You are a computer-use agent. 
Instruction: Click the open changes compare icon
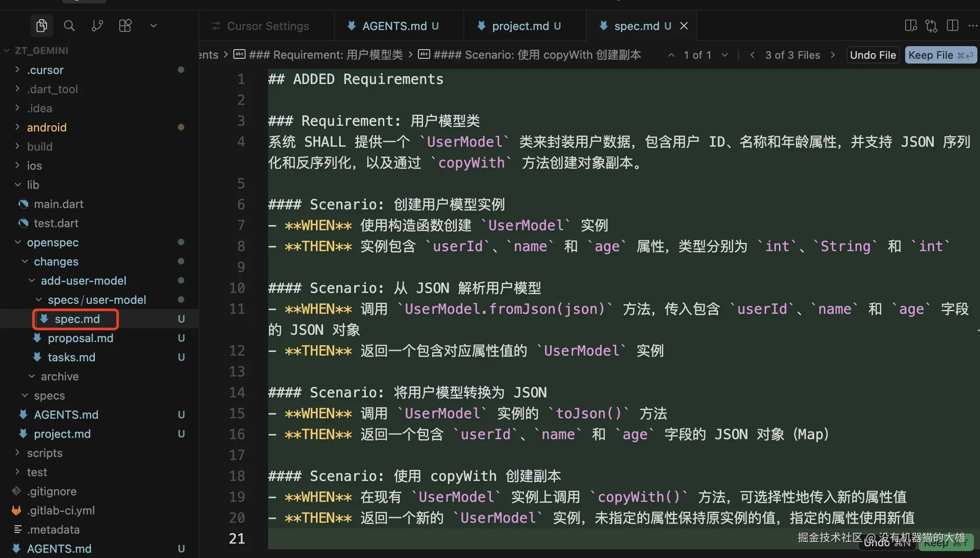click(931, 26)
